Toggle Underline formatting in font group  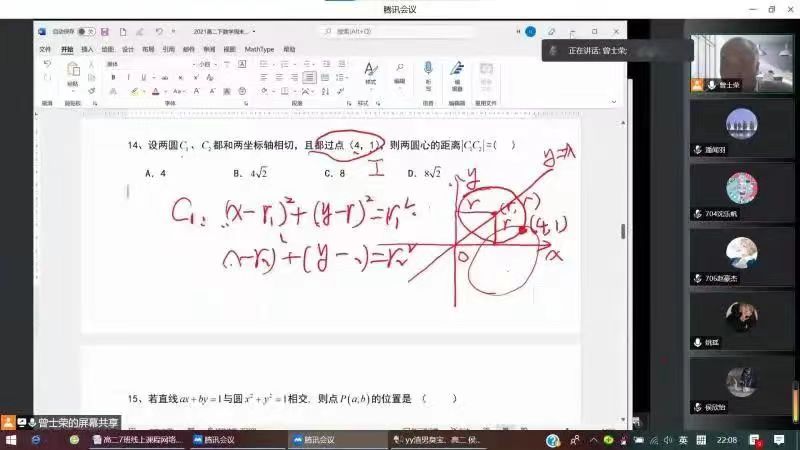point(143,77)
